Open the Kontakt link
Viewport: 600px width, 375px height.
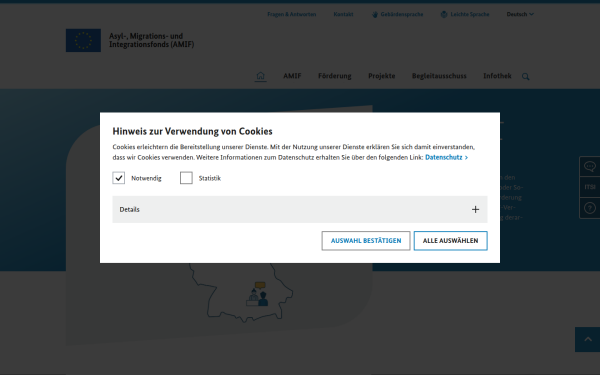343,14
